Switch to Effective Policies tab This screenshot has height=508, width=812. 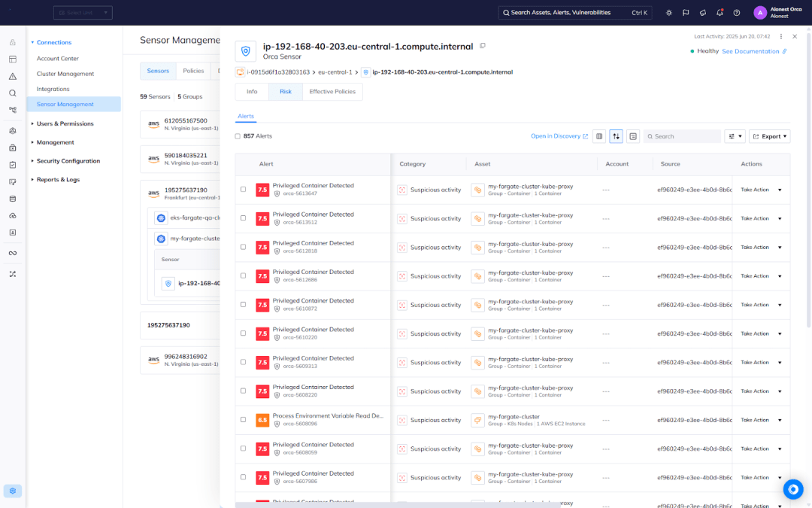[332, 92]
